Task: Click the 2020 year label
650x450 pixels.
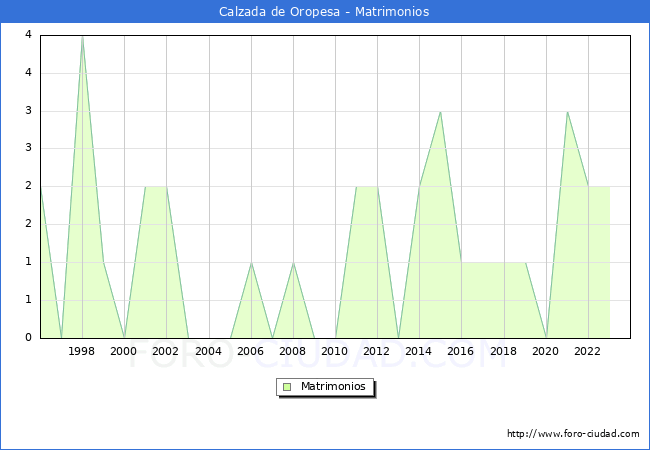Action: click(x=545, y=351)
